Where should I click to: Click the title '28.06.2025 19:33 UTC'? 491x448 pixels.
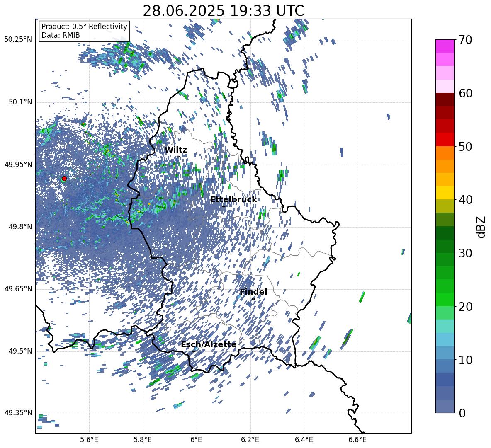point(223,11)
